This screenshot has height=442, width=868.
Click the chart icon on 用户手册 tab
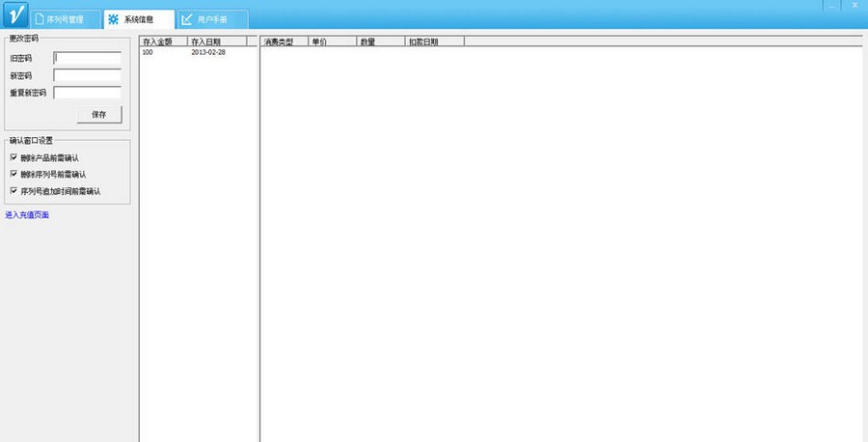click(187, 19)
